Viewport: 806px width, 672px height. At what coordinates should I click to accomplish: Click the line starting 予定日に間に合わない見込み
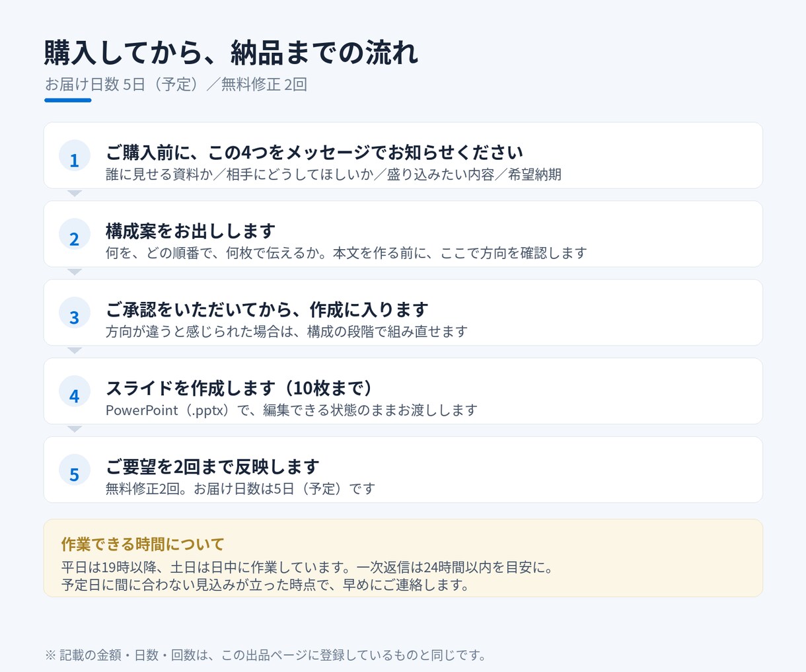pos(266,585)
